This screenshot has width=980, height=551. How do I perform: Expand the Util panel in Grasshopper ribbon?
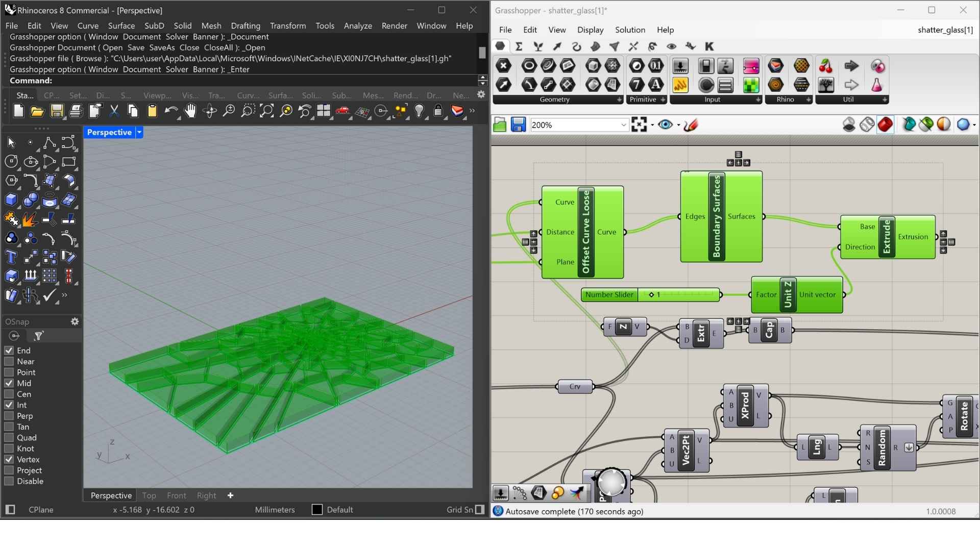pyautogui.click(x=885, y=99)
